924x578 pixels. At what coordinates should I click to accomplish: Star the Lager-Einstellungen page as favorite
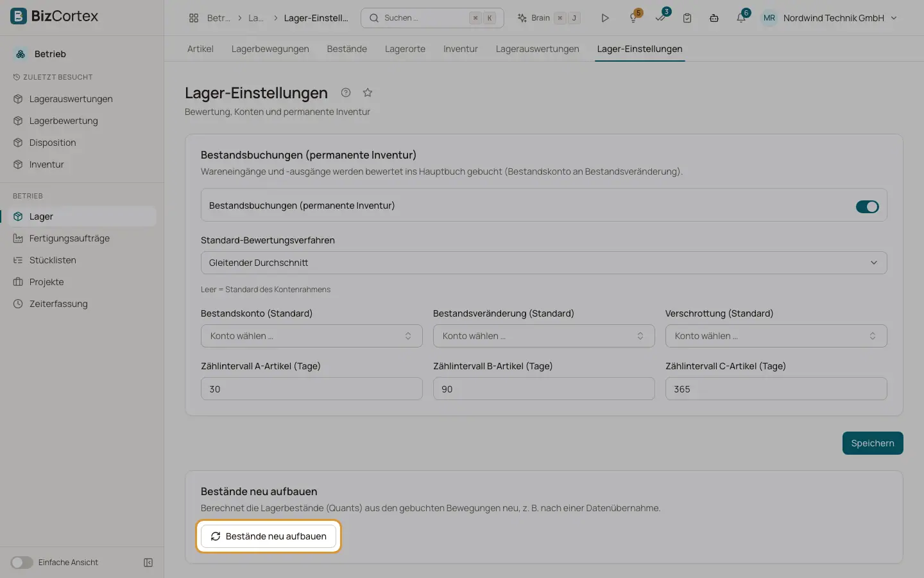(368, 92)
